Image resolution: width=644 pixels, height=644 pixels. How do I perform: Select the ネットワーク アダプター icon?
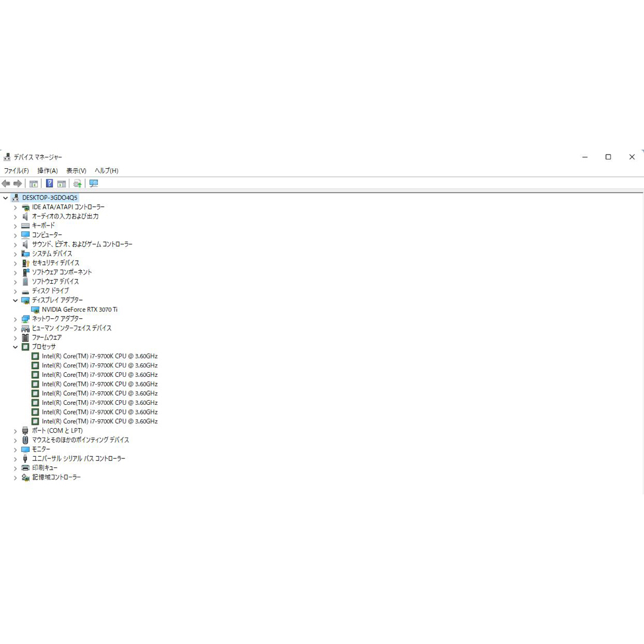click(26, 318)
